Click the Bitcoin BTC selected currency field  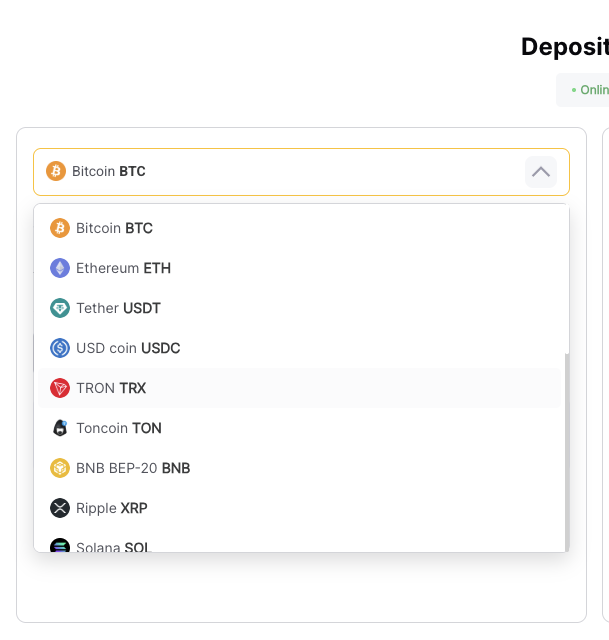301,172
